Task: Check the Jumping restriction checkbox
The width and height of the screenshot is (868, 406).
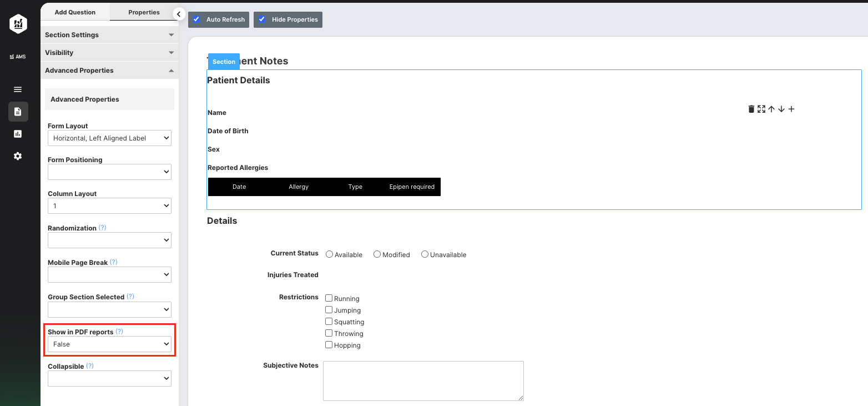Action: click(329, 310)
